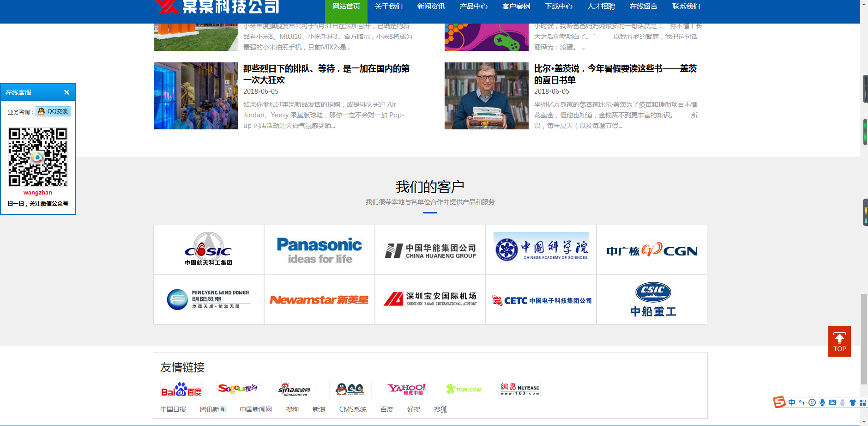868x426 pixels.
Task: Open the Sogou logo friend link
Action: tap(238, 389)
